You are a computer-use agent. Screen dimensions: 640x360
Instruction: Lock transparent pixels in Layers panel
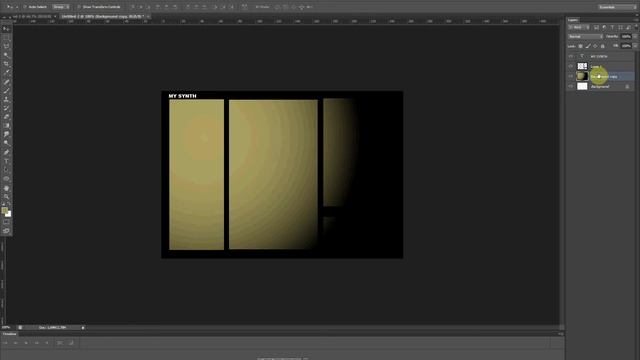tap(580, 46)
